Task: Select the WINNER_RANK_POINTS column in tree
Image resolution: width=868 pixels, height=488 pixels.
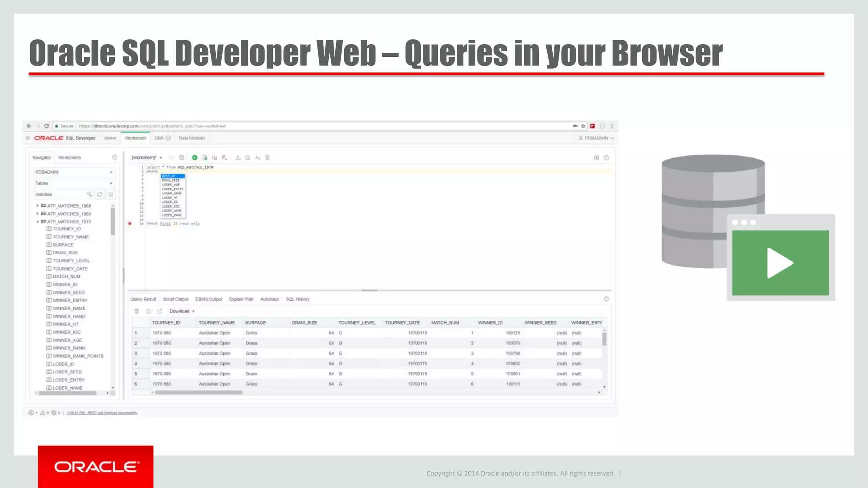Action: pos(78,356)
